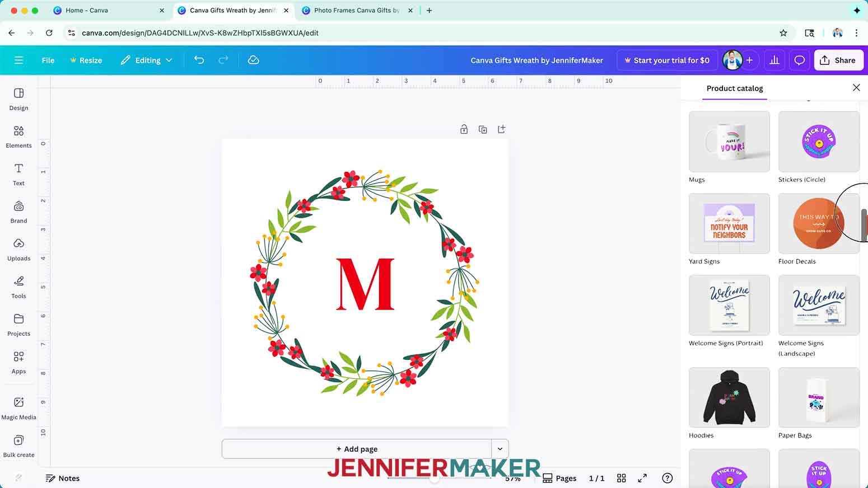Image resolution: width=868 pixels, height=488 pixels.
Task: Open the Tools panel
Action: click(18, 287)
